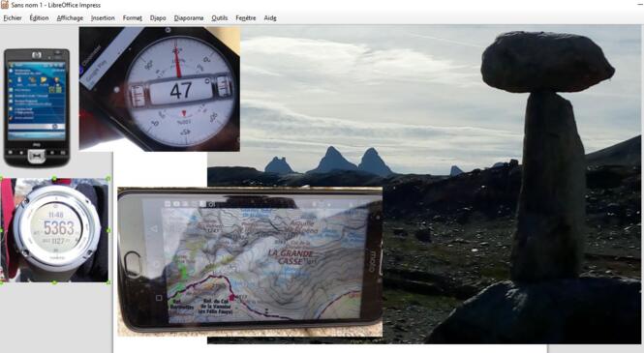The width and height of the screenshot is (644, 353).
Task: Select the HP PDA phone image
Action: [x=37, y=107]
